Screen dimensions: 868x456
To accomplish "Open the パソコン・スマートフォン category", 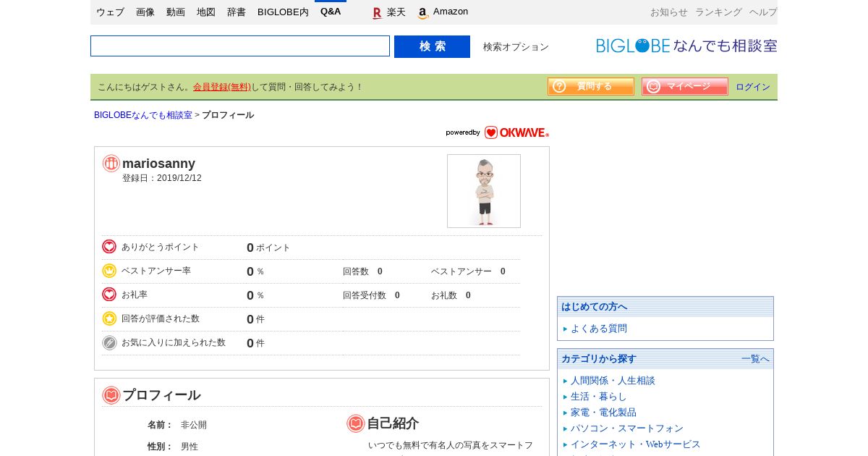I will pos(627,428).
